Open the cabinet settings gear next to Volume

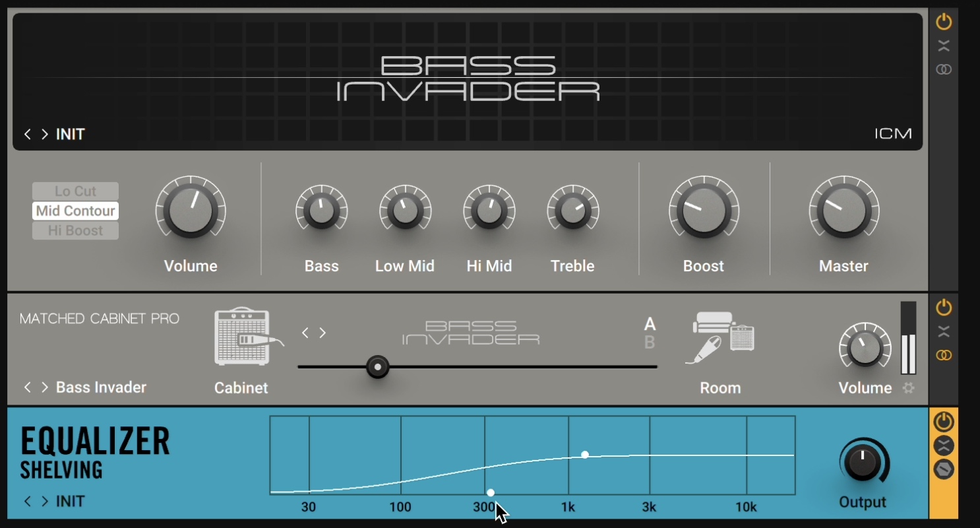coord(907,389)
